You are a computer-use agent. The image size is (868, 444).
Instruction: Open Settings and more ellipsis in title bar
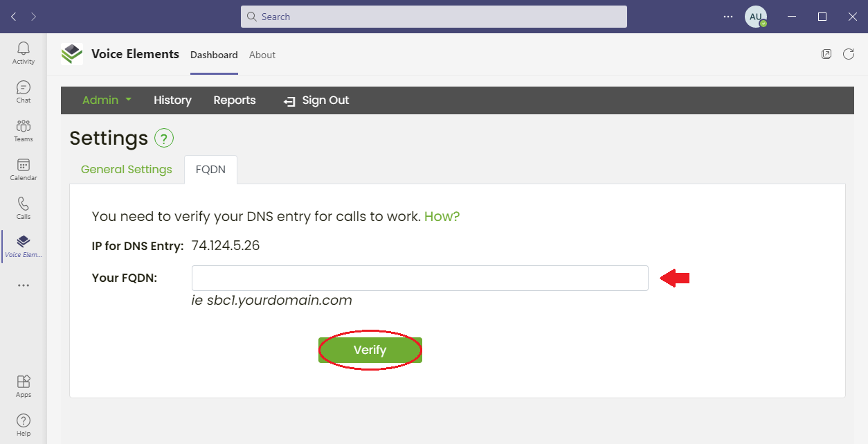[728, 17]
